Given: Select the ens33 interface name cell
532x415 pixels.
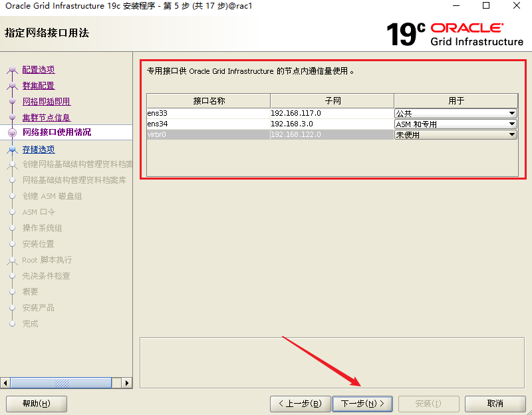Looking at the screenshot, I should click(208, 114).
